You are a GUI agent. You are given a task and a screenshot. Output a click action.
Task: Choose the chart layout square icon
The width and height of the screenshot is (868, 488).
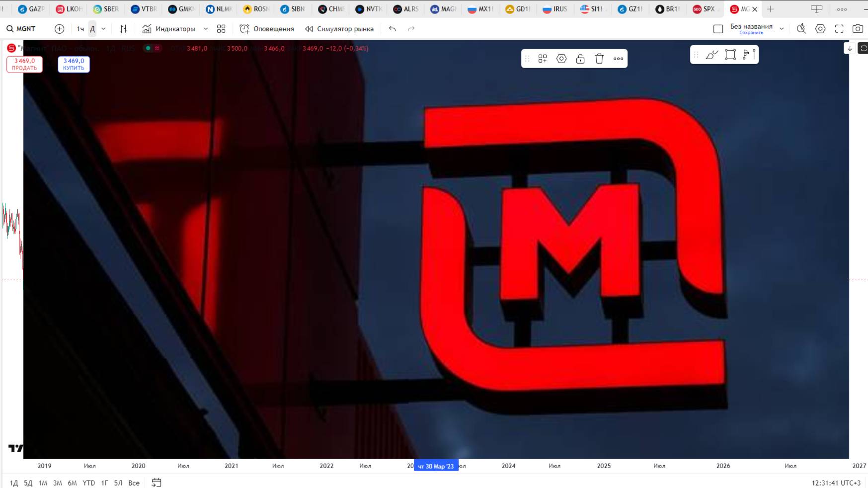tap(718, 29)
